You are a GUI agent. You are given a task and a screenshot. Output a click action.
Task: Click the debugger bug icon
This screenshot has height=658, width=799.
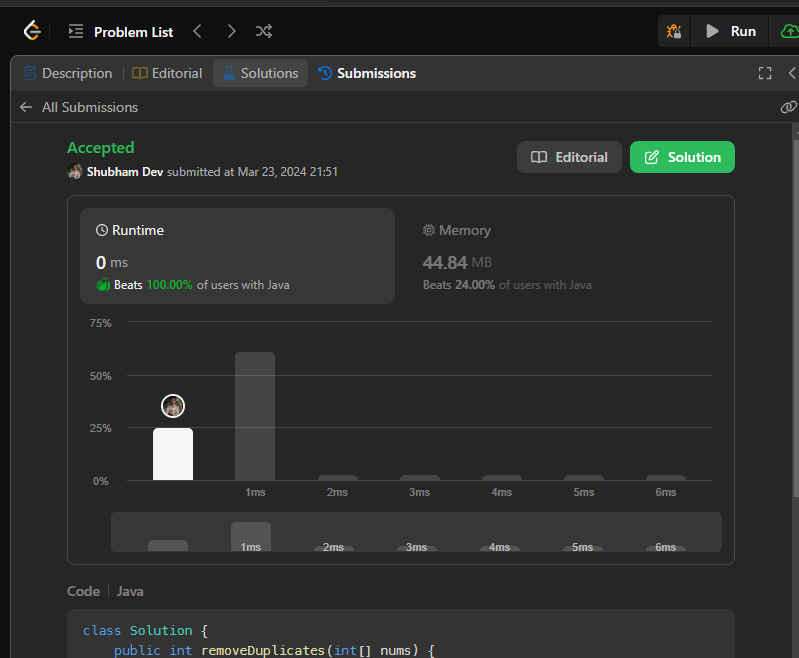click(674, 32)
